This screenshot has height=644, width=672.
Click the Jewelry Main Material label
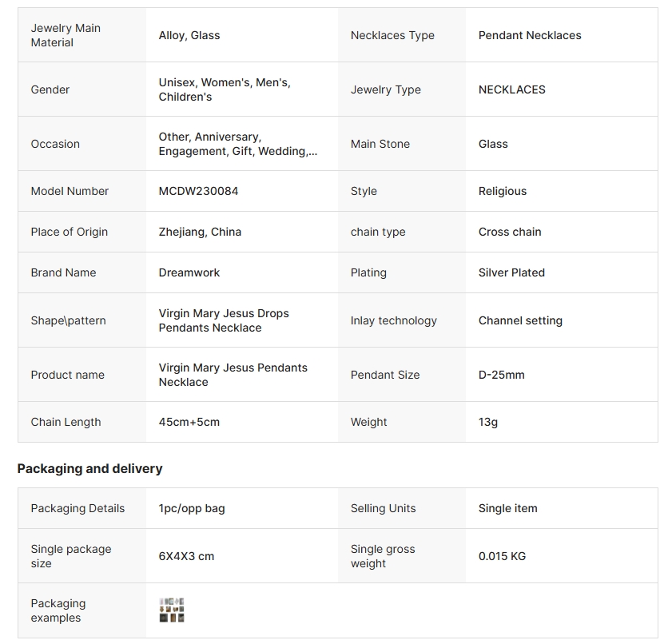[66, 35]
